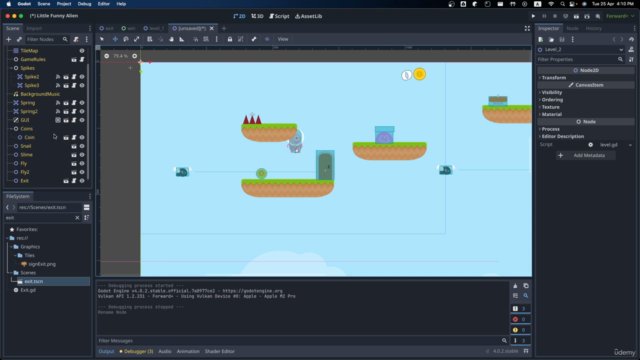Open skeleton bone options in viewport toolbar
Screen dimensions: 640x360
point(254,39)
